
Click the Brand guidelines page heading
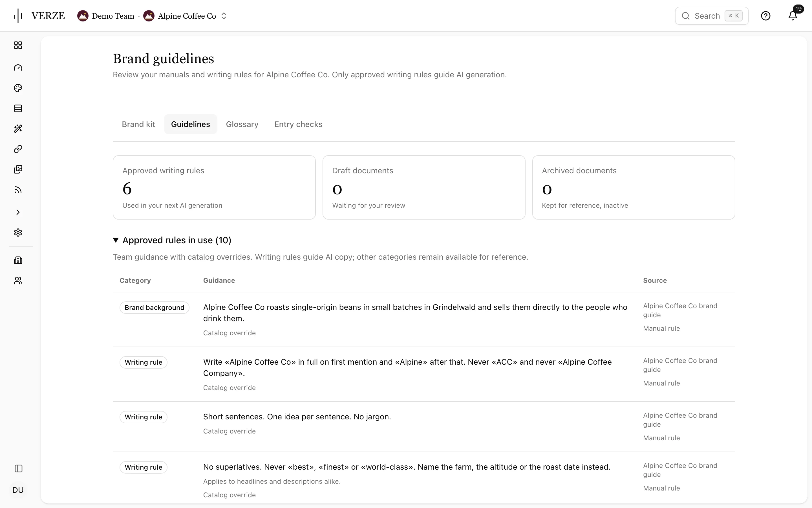(x=164, y=59)
